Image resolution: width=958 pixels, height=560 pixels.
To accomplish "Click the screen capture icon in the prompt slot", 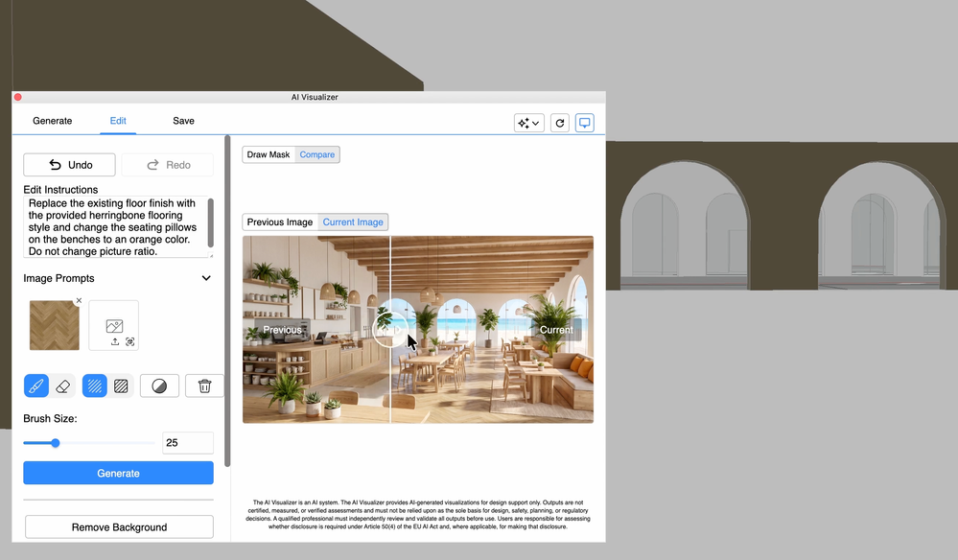I will pos(130,342).
